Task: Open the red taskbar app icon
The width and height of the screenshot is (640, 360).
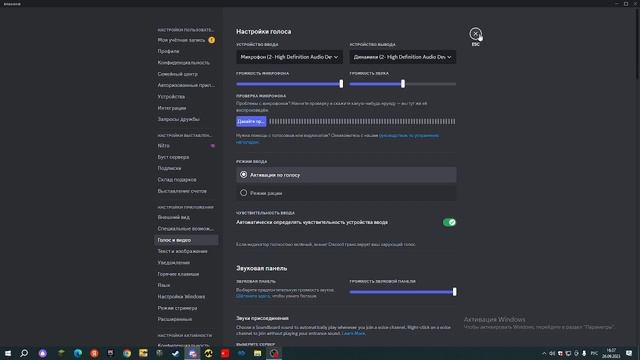Action: 225,353
